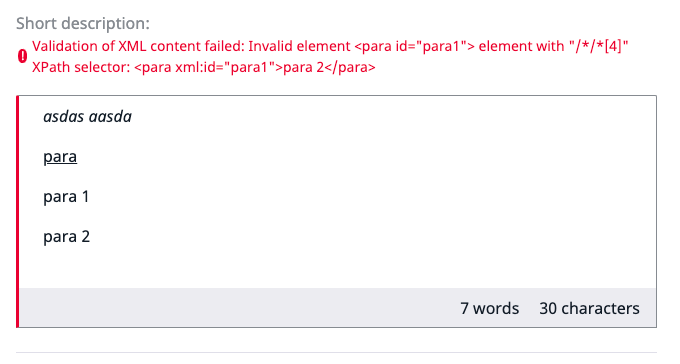The image size is (680, 364).
Task: Click the XPath selector error text line
Action: (x=203, y=67)
